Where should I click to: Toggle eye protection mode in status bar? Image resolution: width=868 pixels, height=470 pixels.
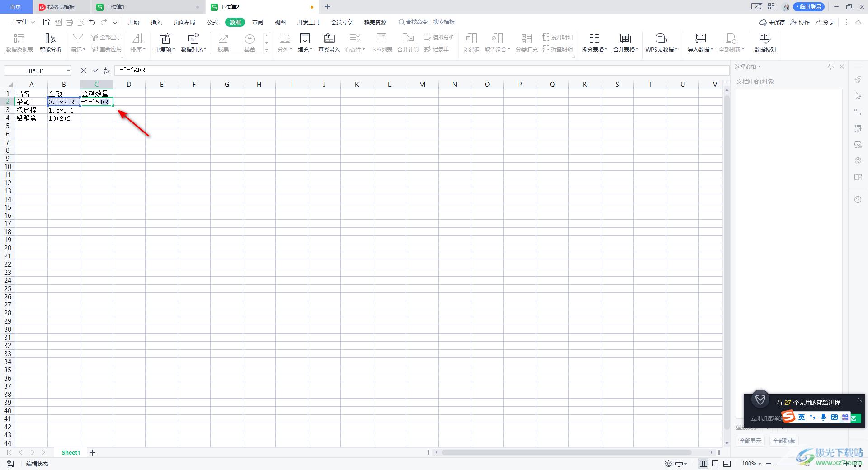point(668,464)
